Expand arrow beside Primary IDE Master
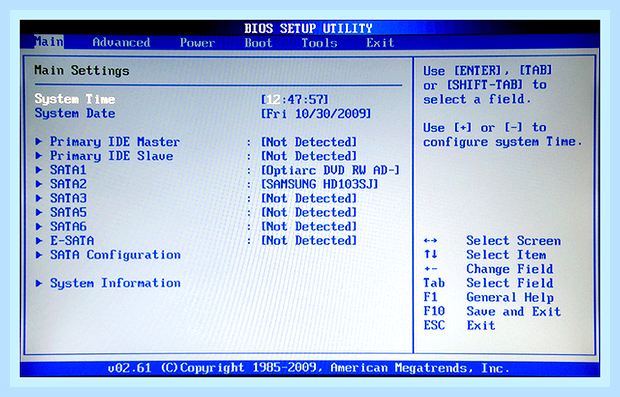 point(39,141)
